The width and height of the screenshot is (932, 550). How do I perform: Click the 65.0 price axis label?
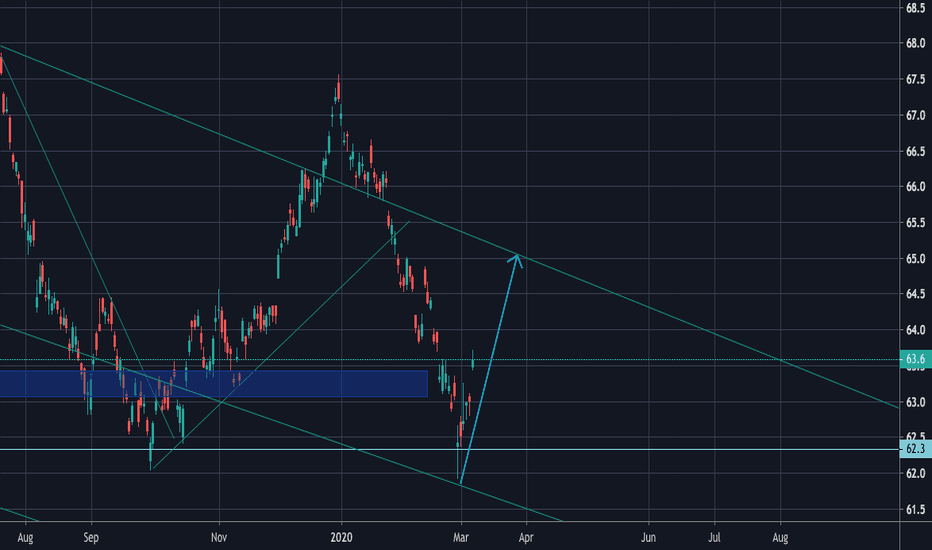[915, 259]
